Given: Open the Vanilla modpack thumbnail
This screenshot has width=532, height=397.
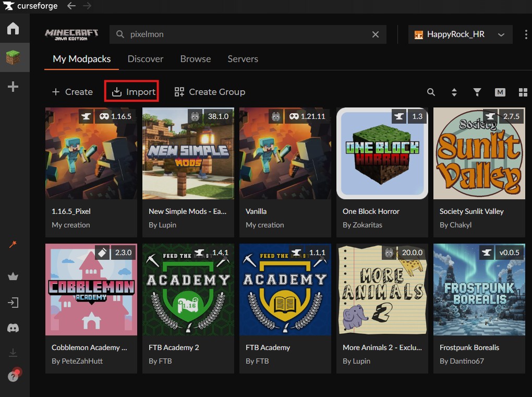Looking at the screenshot, I should (285, 153).
